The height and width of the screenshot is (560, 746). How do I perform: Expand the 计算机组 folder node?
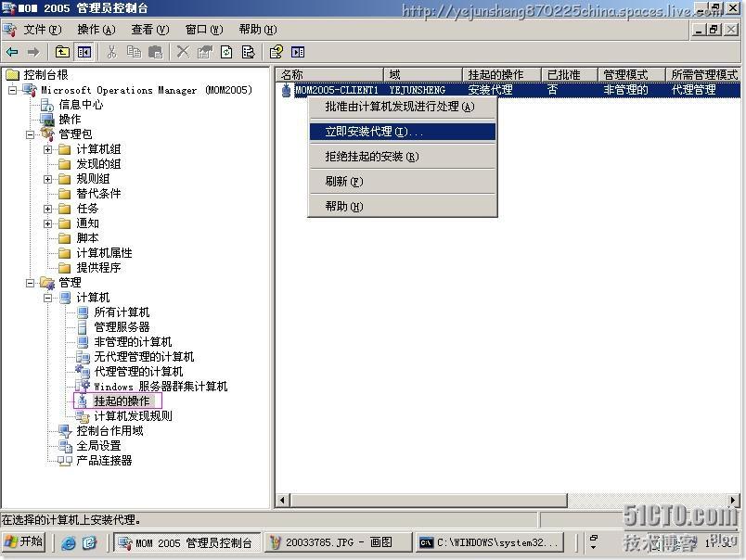click(47, 149)
